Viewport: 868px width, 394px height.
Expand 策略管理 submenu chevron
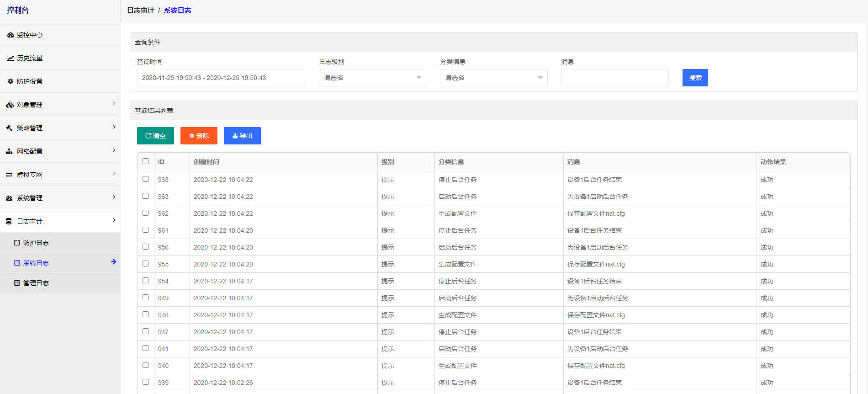pos(114,127)
